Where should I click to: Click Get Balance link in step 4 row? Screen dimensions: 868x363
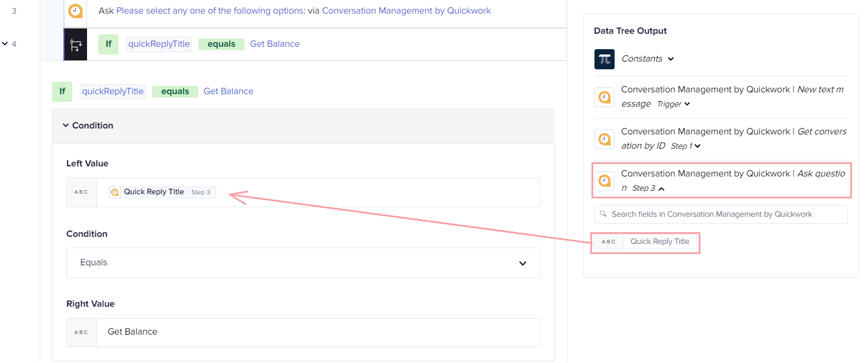[275, 44]
